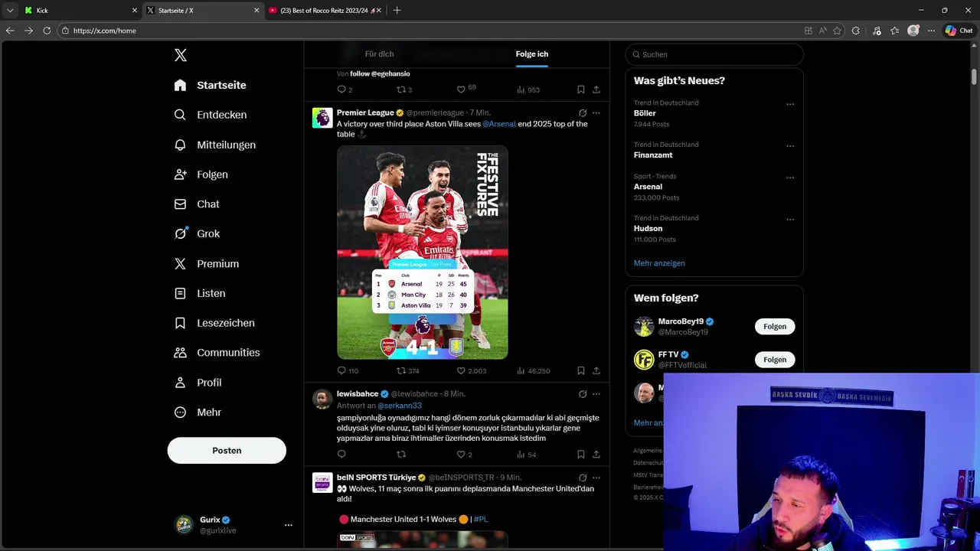Bookmark the Premier League post
This screenshot has width=980, height=551.
[581, 370]
